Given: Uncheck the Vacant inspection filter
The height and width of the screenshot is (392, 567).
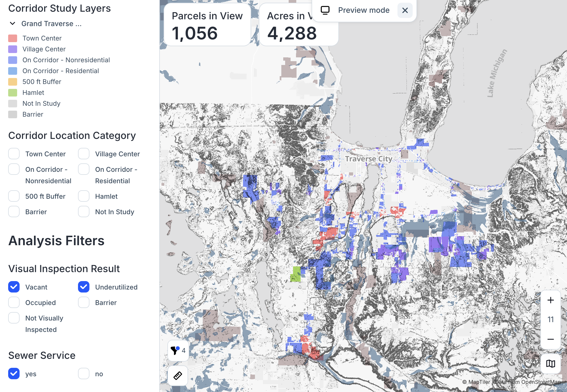Looking at the screenshot, I should tap(14, 287).
